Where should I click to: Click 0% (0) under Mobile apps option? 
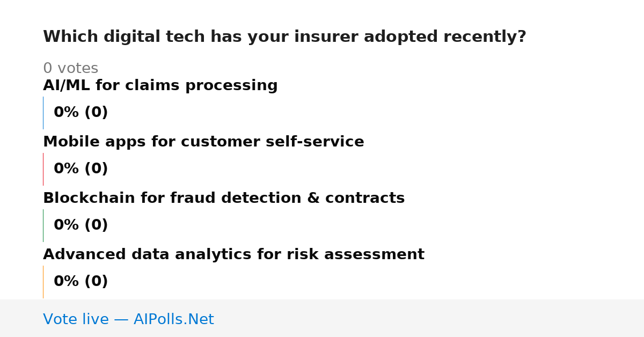[80, 169]
